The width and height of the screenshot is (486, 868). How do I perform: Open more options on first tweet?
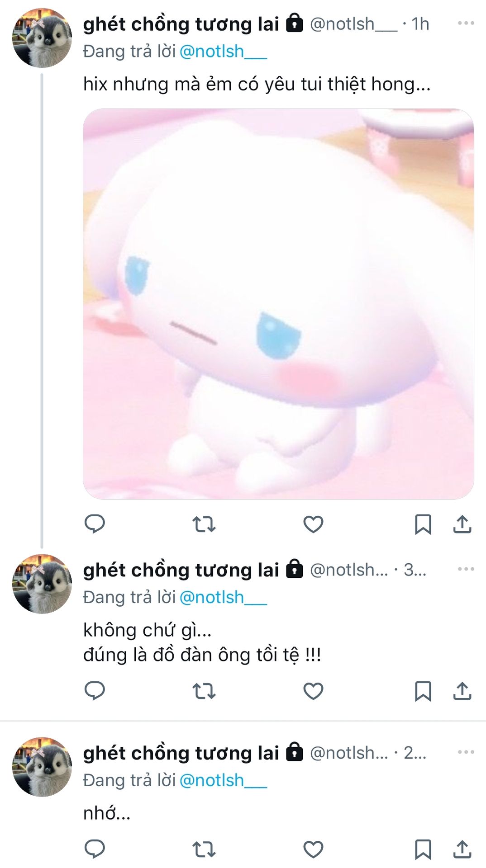point(466,23)
